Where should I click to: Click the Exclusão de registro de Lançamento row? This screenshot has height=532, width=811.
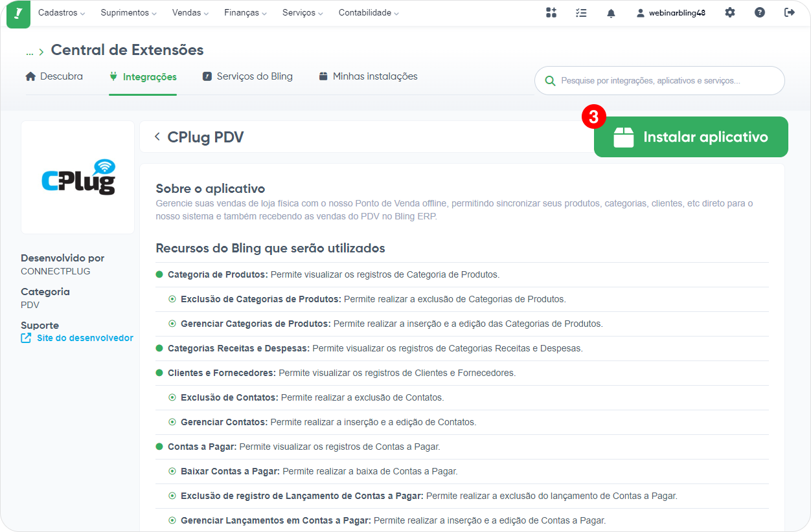coord(462,496)
